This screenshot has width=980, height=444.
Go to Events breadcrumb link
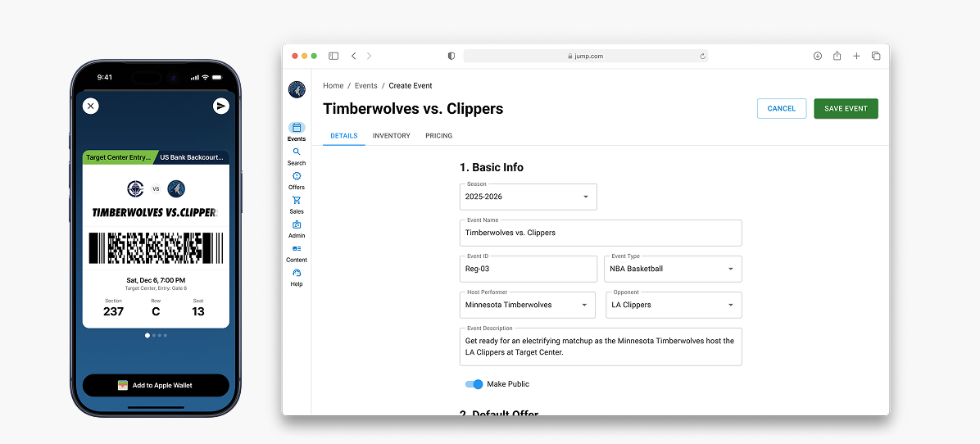366,85
